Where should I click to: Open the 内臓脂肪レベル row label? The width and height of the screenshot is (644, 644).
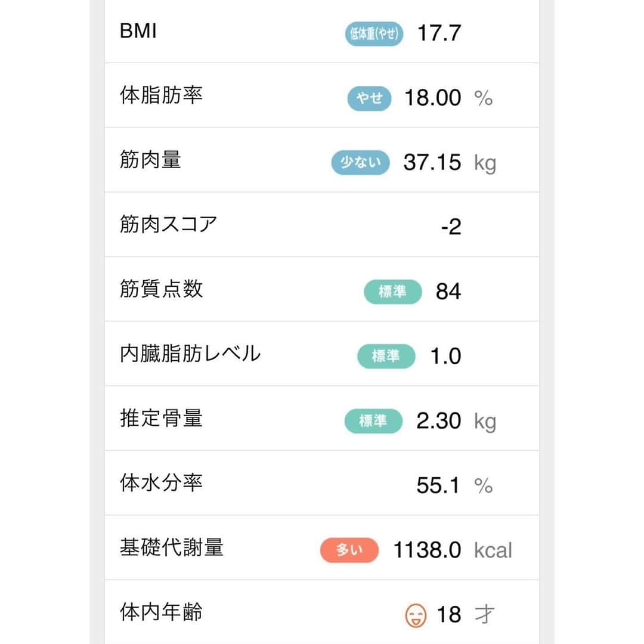tap(190, 353)
